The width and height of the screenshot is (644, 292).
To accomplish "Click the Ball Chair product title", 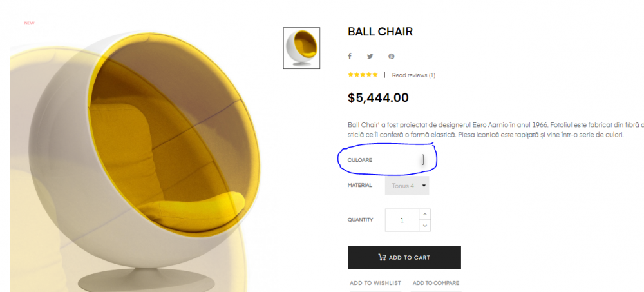I will [x=380, y=32].
